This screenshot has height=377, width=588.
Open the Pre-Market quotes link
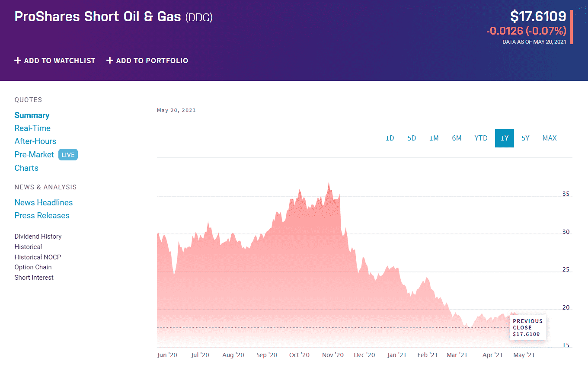[34, 155]
